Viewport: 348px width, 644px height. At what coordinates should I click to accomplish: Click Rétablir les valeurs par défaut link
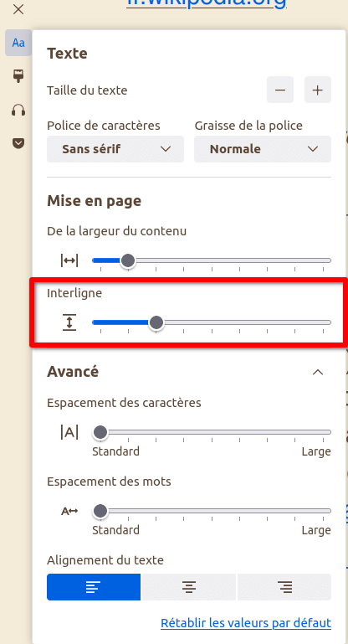click(246, 622)
